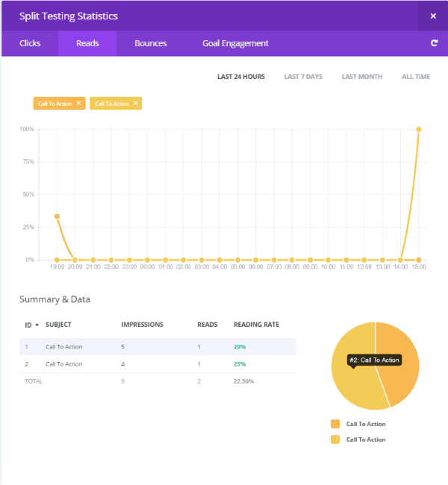Select the table row with 25% rate
Image resolution: width=448 pixels, height=485 pixels.
click(158, 363)
